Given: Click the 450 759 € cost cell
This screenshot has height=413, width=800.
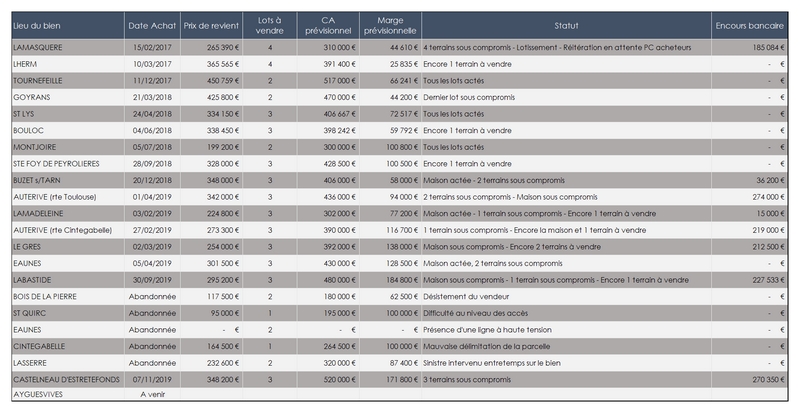Looking at the screenshot, I should tap(211, 81).
